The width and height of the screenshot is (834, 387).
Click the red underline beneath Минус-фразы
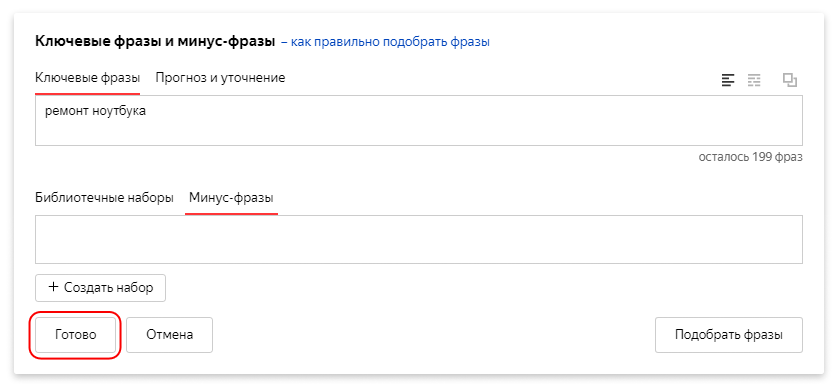click(x=231, y=214)
